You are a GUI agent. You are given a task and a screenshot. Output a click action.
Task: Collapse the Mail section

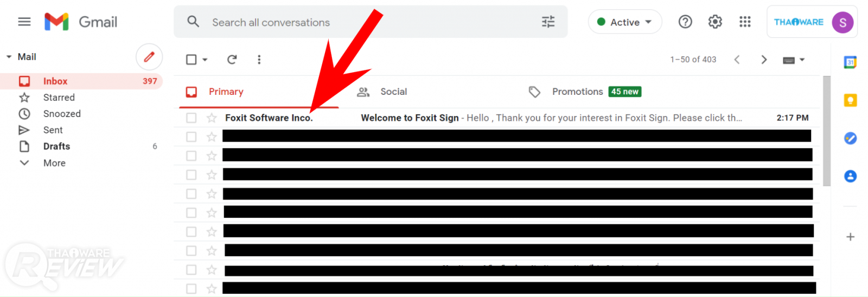(9, 57)
